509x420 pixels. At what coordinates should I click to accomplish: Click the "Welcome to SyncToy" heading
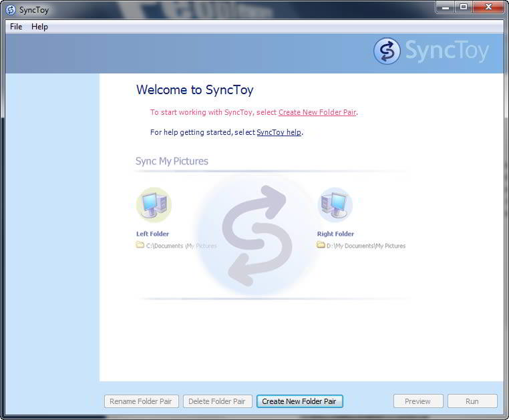pyautogui.click(x=195, y=90)
